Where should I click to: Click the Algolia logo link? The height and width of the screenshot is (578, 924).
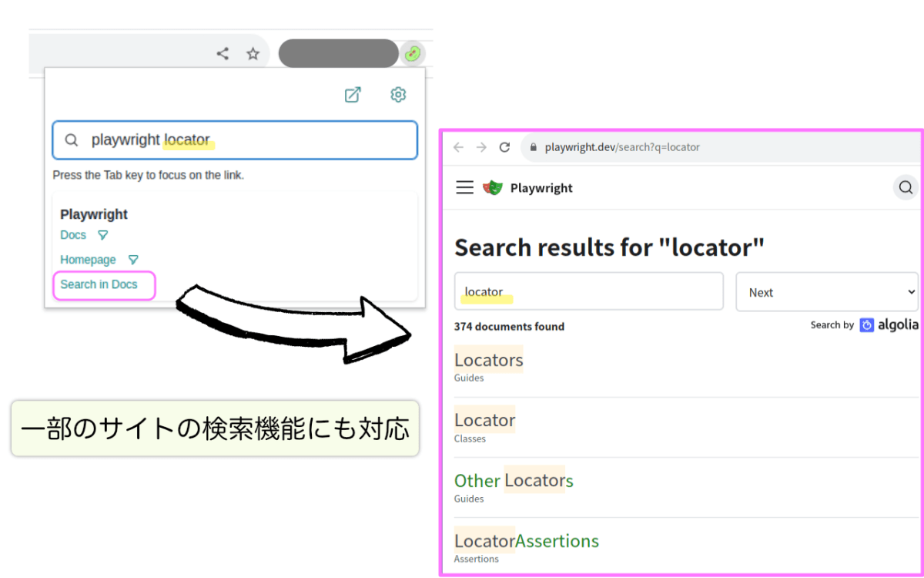click(x=889, y=324)
